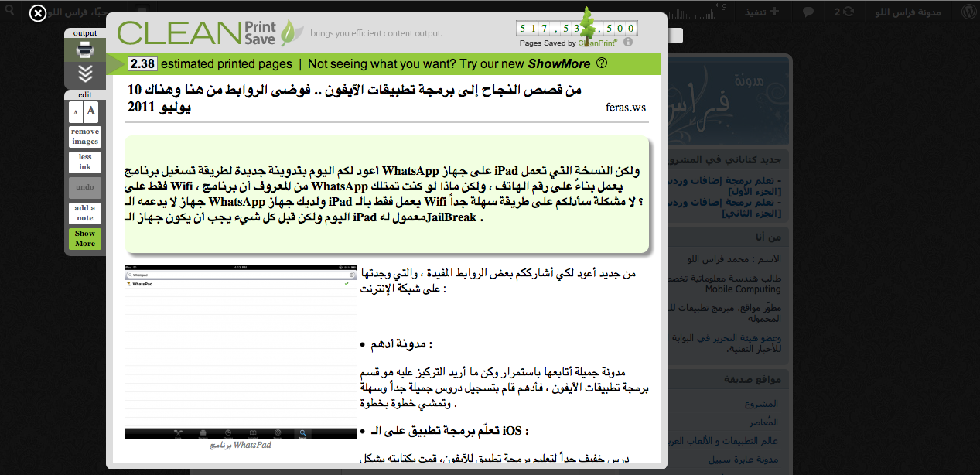Click 'Mobile Computing' text in sidebar

click(x=743, y=289)
